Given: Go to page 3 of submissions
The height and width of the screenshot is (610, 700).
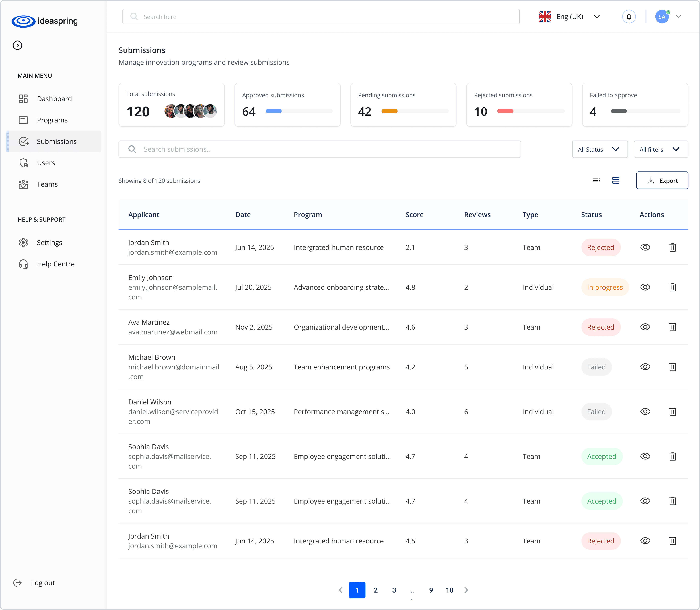Looking at the screenshot, I should click(394, 590).
